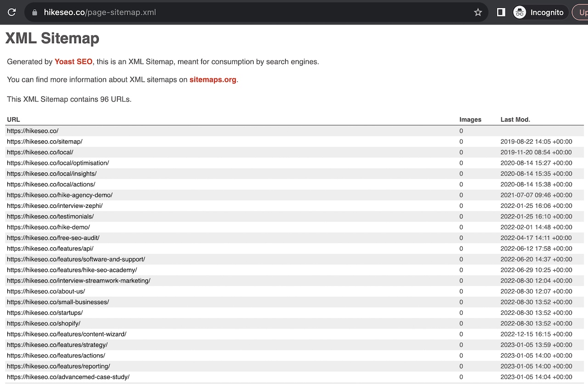
Task: Sort by the Last Mod. column header
Action: click(515, 119)
